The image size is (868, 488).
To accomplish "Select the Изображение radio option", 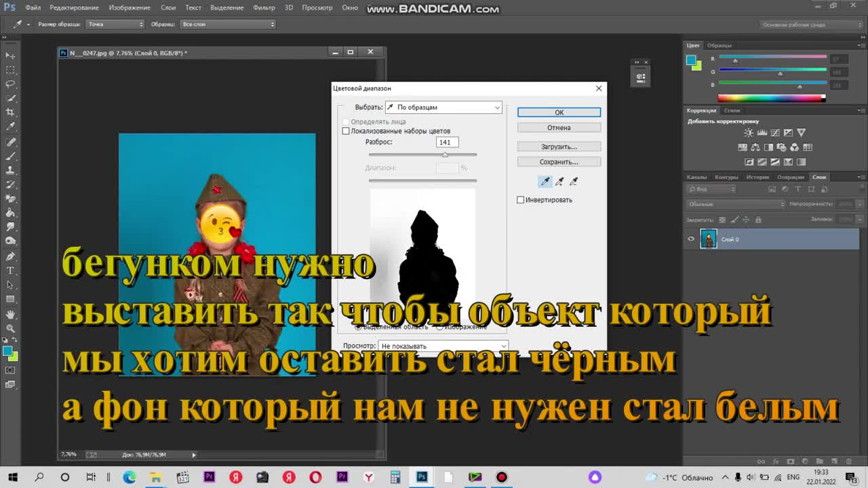I will pyautogui.click(x=439, y=327).
